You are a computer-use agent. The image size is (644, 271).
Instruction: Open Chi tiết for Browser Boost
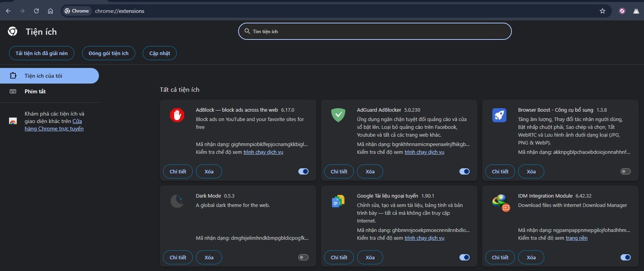tap(500, 171)
